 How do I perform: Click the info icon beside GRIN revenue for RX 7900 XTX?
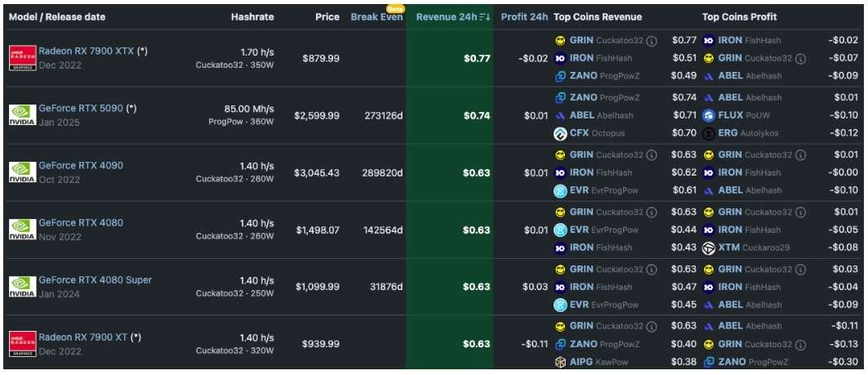click(x=652, y=40)
